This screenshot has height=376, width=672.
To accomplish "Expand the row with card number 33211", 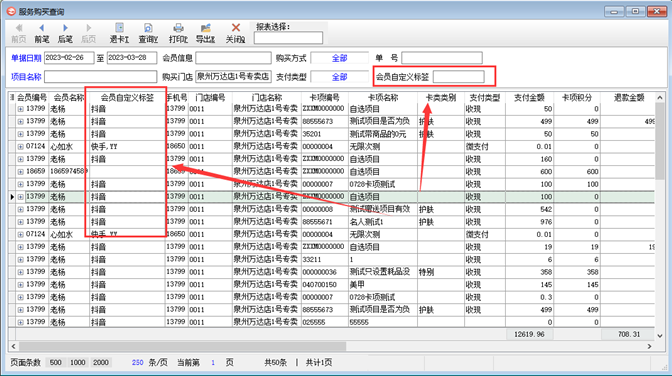I will tap(21, 260).
